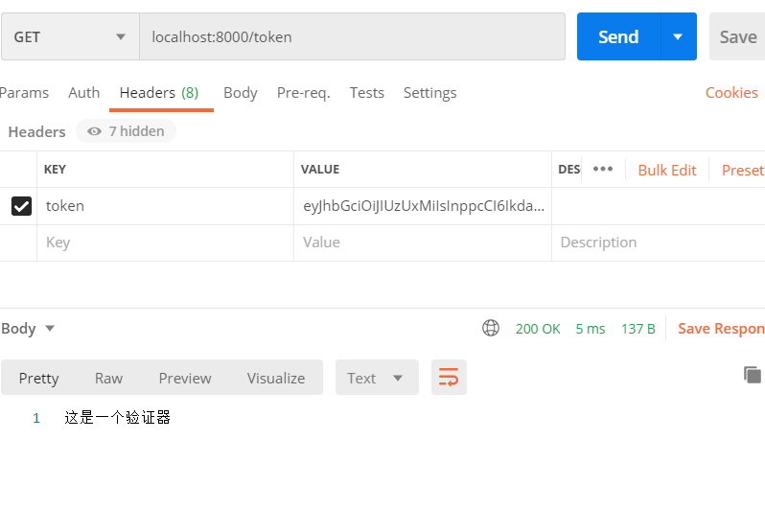
Task: Uncheck the token header checkbox
Action: coord(21,206)
